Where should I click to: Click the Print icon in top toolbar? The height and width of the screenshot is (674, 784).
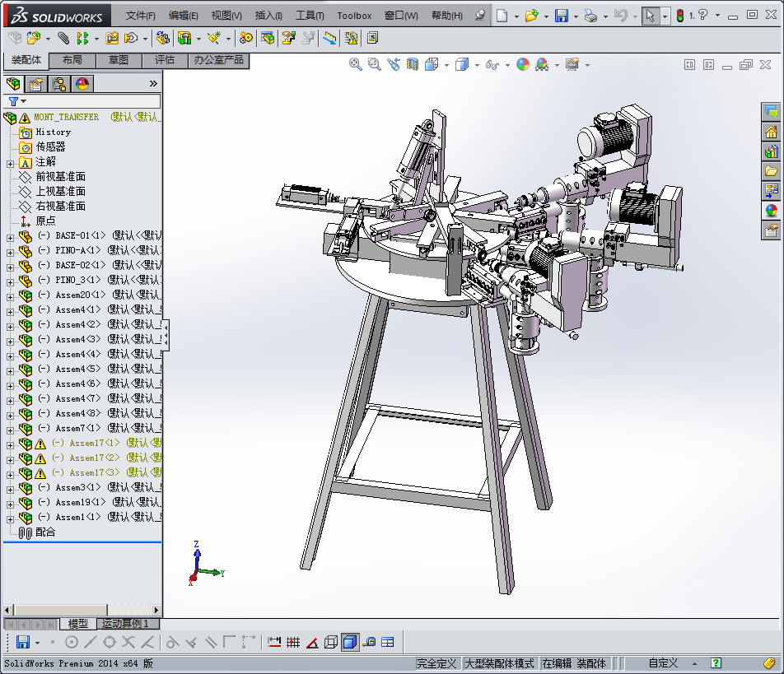point(590,16)
